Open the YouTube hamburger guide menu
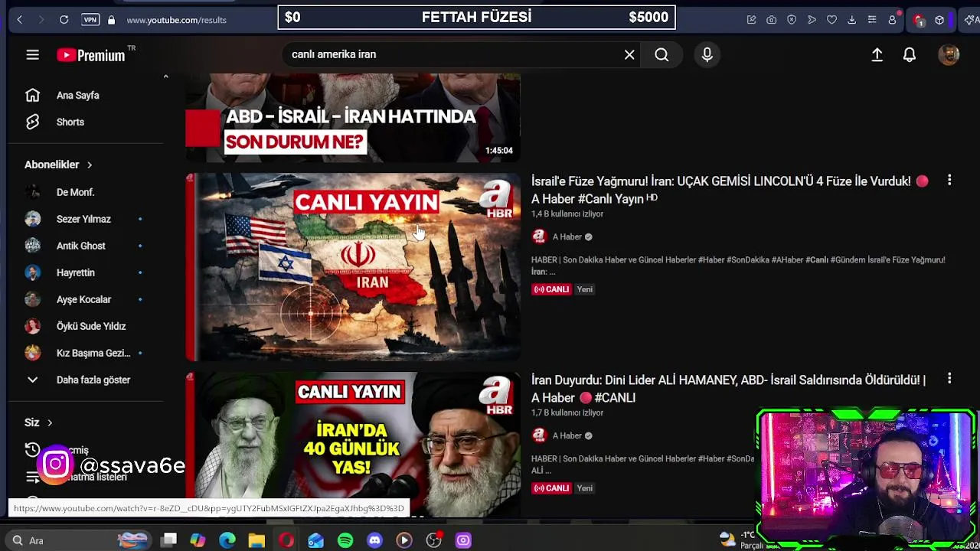 click(x=32, y=55)
